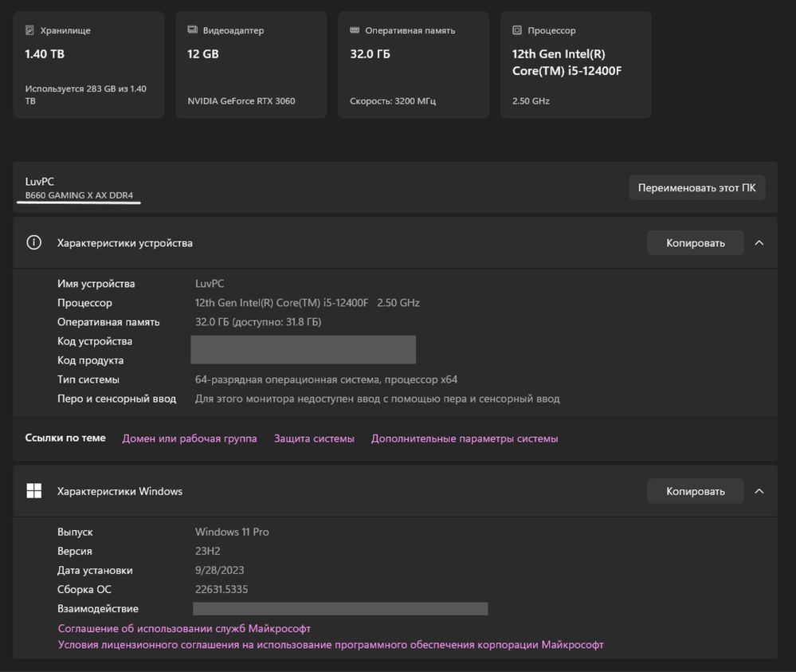Open Дополнительные параметры системы link
Image resolution: width=796 pixels, height=672 pixels.
tap(465, 438)
